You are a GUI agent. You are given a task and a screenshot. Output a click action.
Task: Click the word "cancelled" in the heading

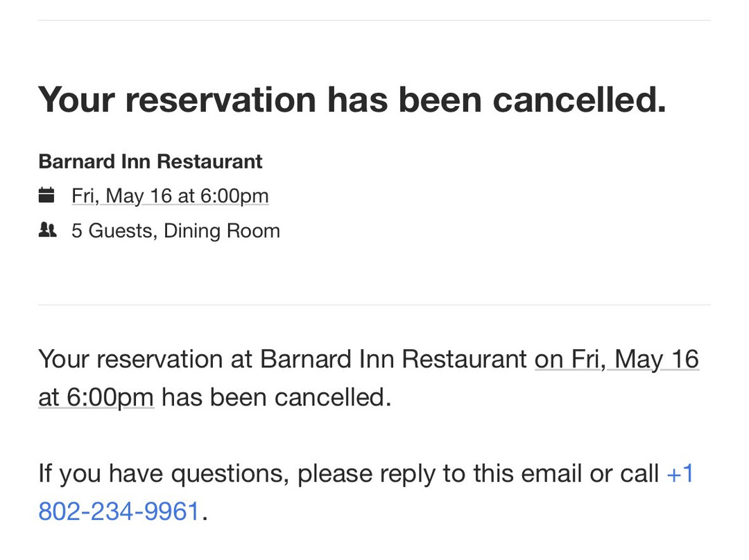(578, 100)
